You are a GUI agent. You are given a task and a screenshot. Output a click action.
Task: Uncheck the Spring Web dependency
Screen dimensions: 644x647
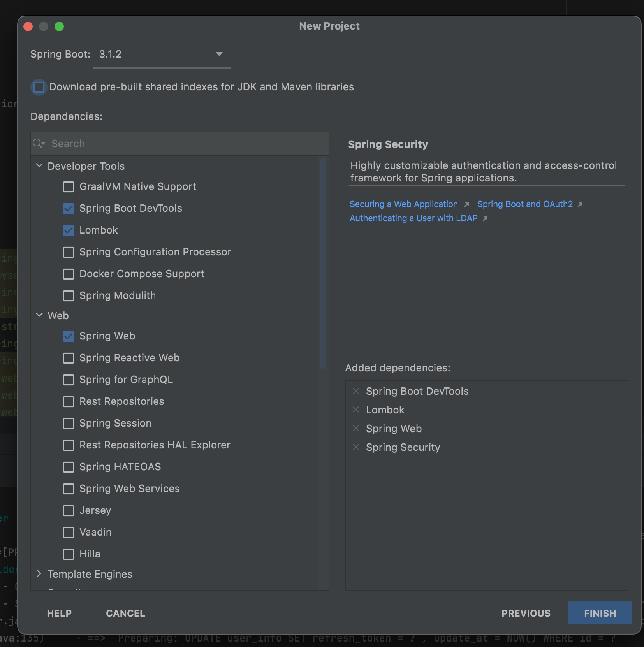(69, 336)
